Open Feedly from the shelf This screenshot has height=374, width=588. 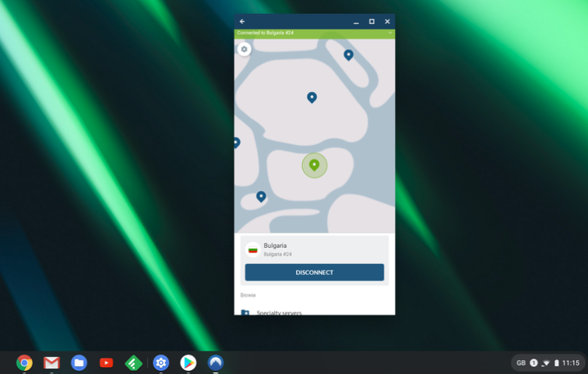pos(133,363)
